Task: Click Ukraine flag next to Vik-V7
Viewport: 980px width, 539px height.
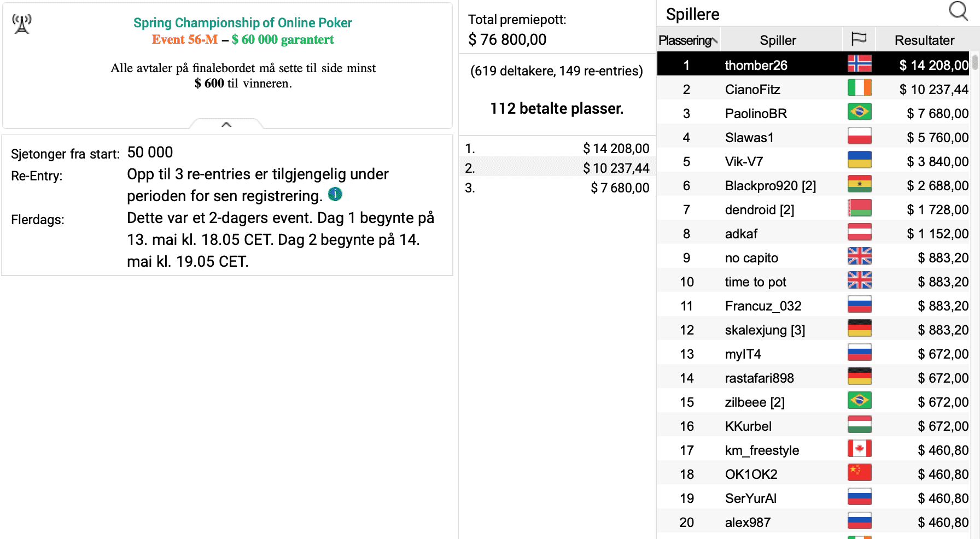Action: coord(859,160)
